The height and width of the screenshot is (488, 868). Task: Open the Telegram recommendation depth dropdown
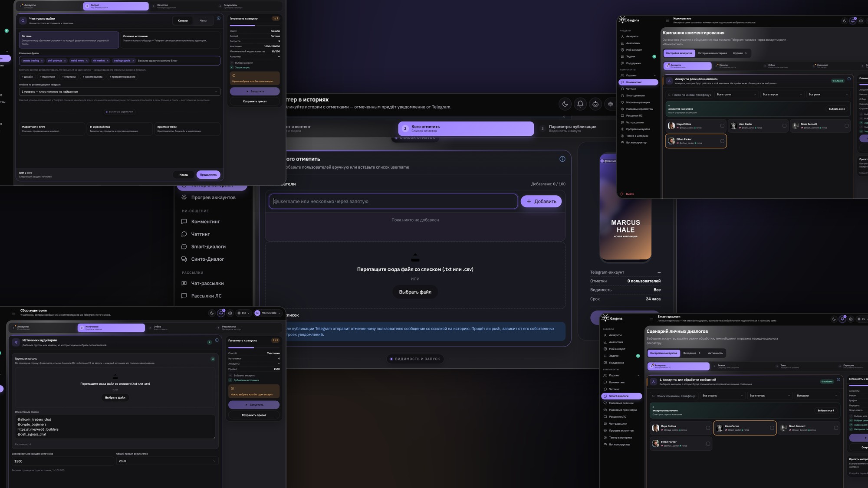(x=119, y=92)
